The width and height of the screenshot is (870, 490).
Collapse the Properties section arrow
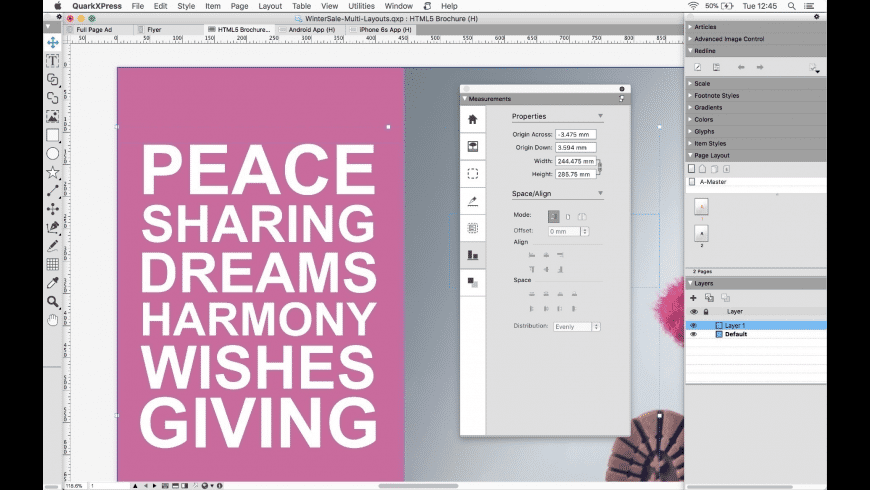pyautogui.click(x=600, y=116)
